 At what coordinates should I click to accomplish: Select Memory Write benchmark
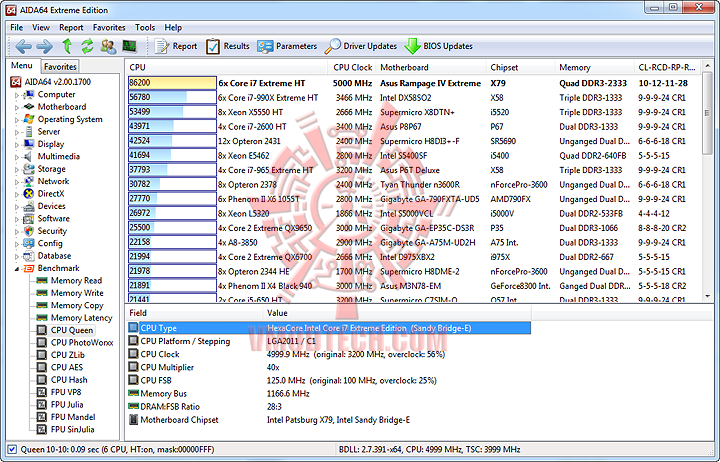(77, 293)
